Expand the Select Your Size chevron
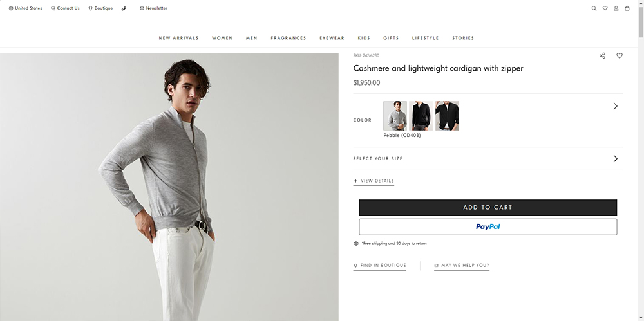644x321 pixels. click(x=615, y=158)
